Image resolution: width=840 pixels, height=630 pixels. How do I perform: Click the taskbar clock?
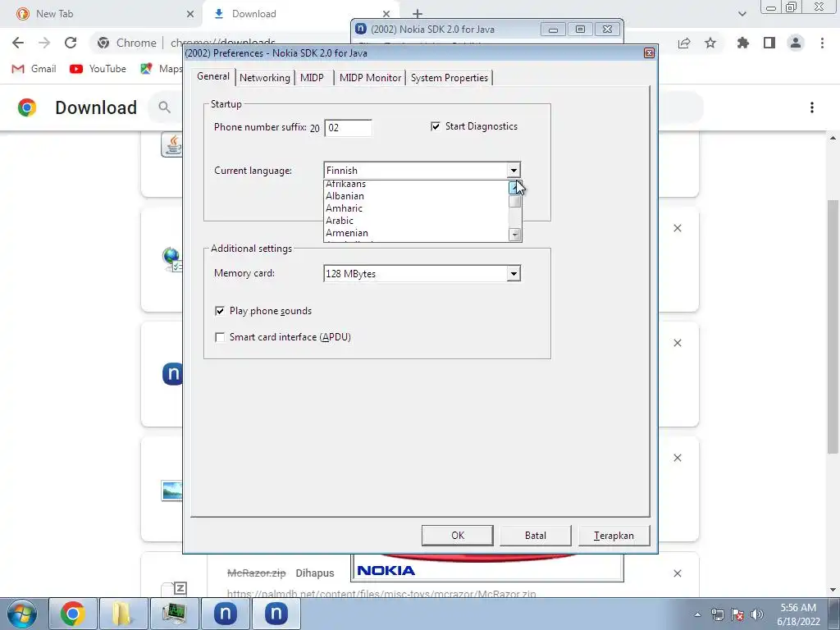(x=798, y=614)
